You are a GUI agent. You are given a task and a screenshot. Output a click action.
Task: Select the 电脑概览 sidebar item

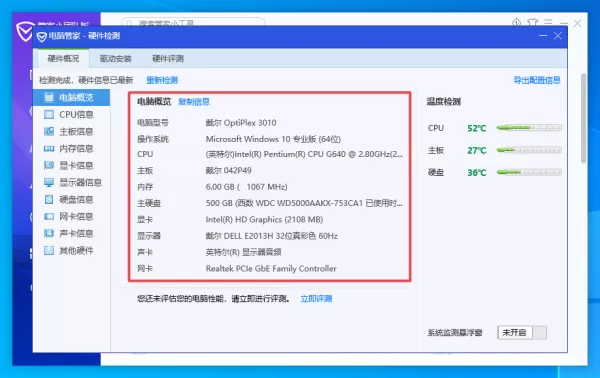[x=72, y=98]
